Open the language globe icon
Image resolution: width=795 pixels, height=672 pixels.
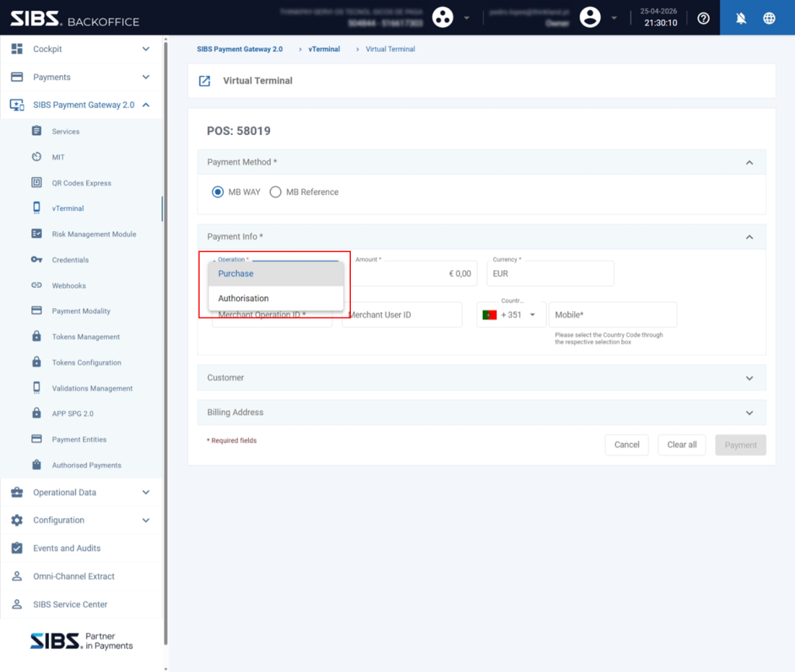769,19
